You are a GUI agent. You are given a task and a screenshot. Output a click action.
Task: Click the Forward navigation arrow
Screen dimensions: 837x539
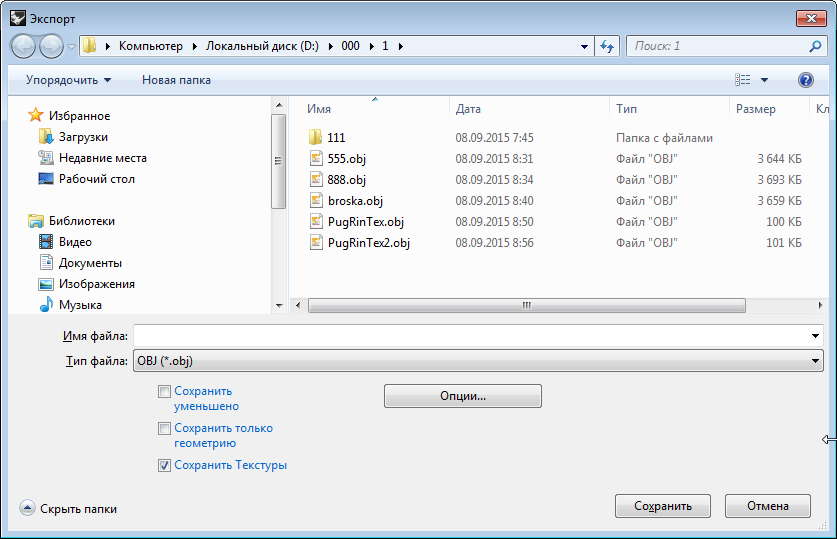point(52,46)
